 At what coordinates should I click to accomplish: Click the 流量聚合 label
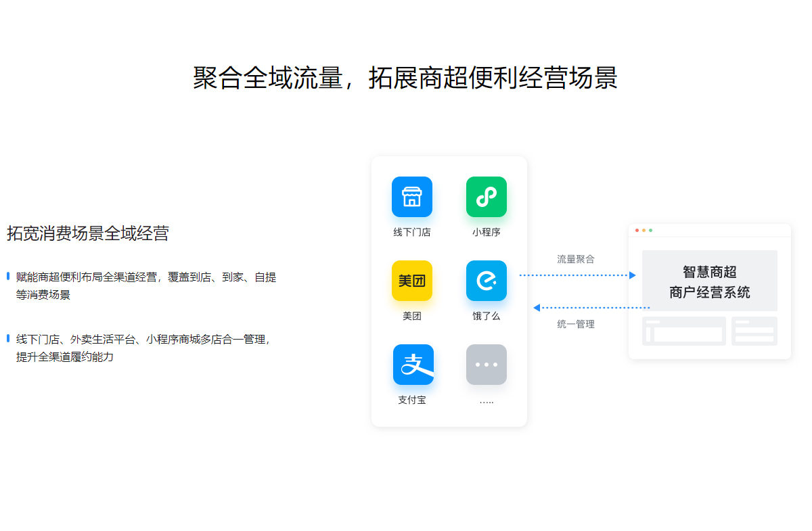click(x=575, y=259)
